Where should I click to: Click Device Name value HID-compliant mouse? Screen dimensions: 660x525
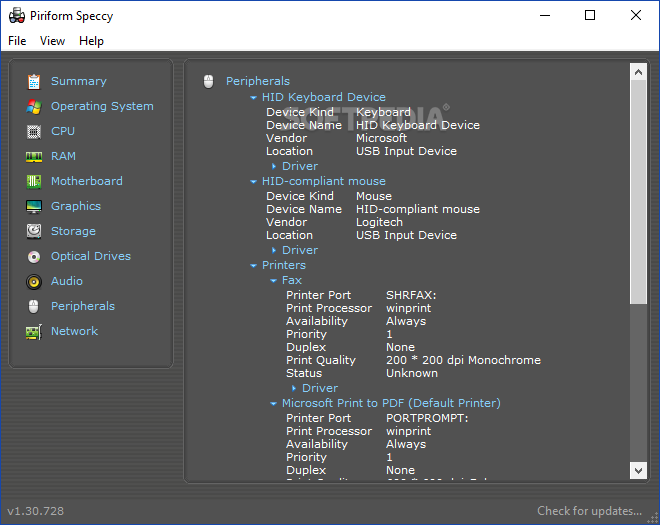click(x=418, y=209)
